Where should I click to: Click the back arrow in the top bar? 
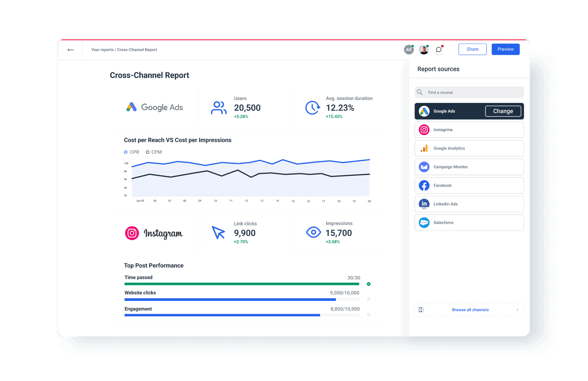(x=71, y=49)
